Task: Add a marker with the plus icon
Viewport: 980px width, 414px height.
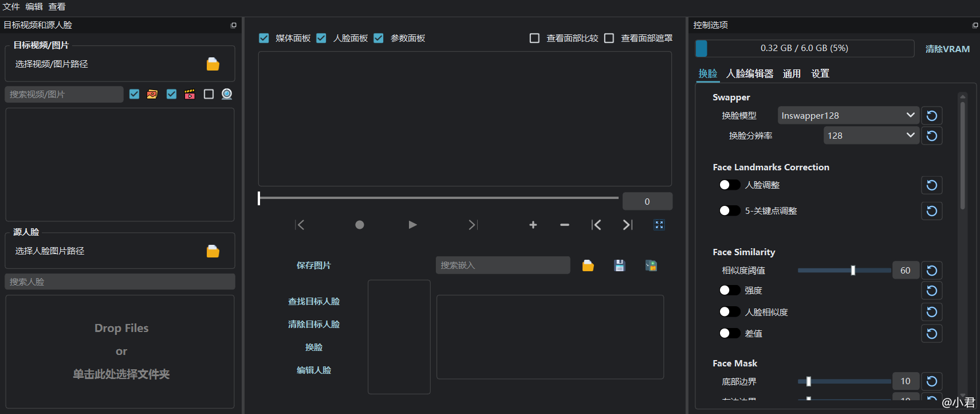Action: coord(533,225)
